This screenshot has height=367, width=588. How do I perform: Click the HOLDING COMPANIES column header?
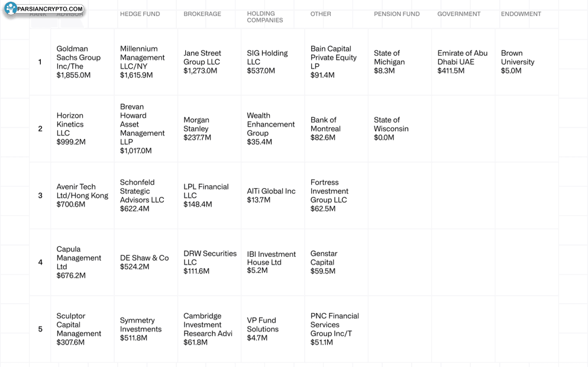[x=265, y=17]
